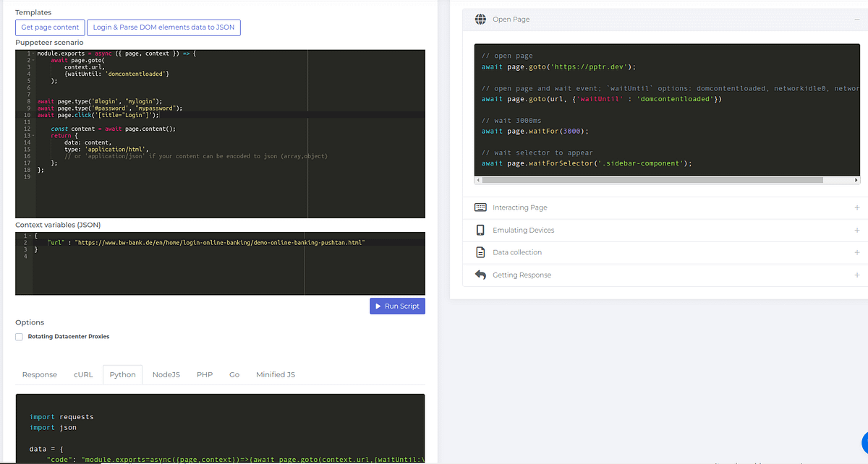Expand the Emulating Devices section
This screenshot has height=464, width=868.
pos(857,229)
